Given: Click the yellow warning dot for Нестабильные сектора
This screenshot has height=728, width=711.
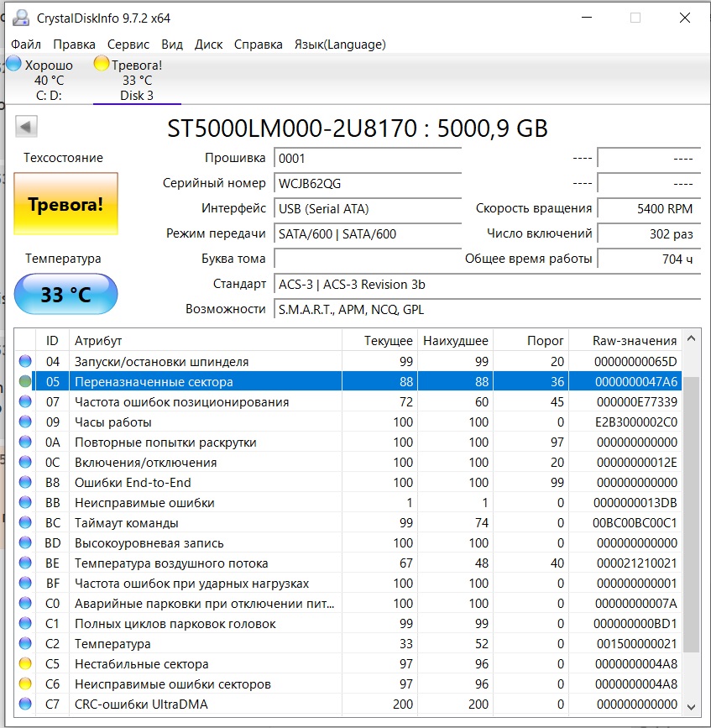Looking at the screenshot, I should 25,664.
